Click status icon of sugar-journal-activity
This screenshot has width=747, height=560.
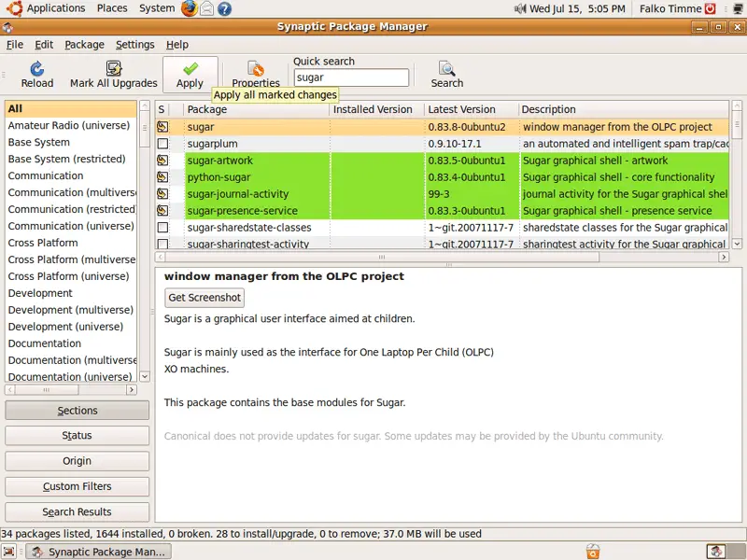click(162, 194)
